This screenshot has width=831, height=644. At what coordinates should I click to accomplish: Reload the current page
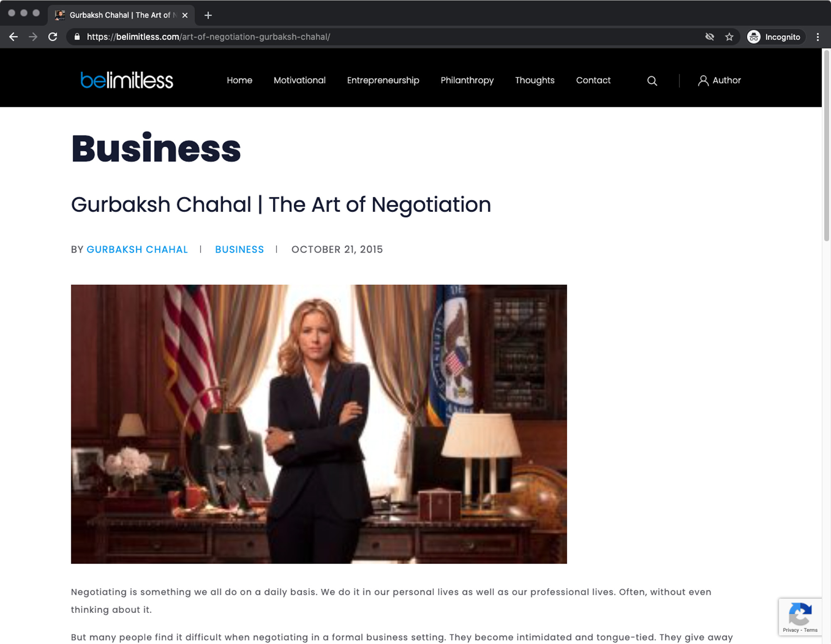click(x=53, y=37)
